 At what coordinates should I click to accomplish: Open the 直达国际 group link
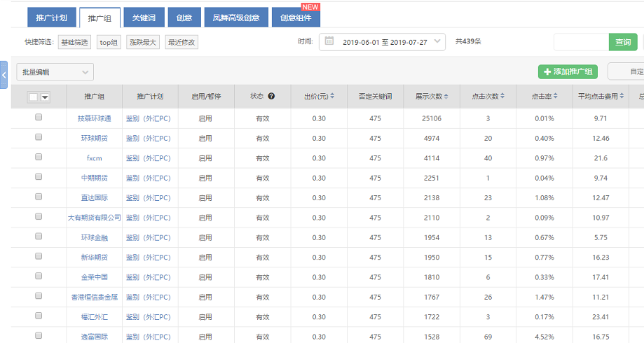point(95,198)
